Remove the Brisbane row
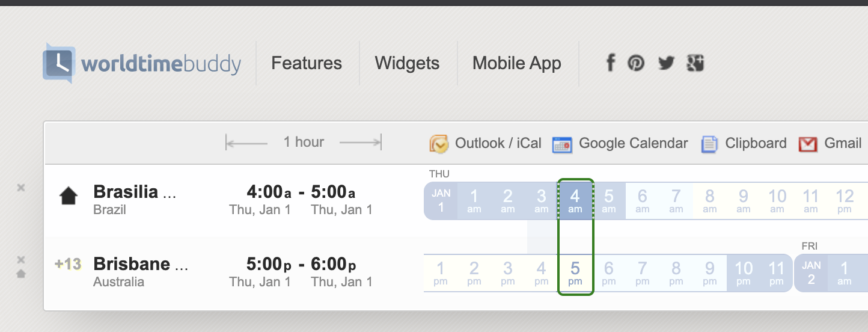Screen dimensions: 868x332 pyautogui.click(x=21, y=260)
